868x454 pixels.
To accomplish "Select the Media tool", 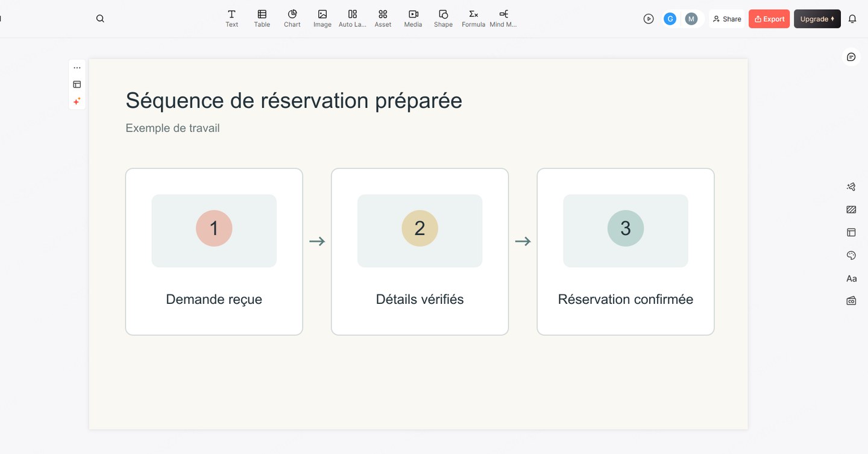I will [413, 19].
